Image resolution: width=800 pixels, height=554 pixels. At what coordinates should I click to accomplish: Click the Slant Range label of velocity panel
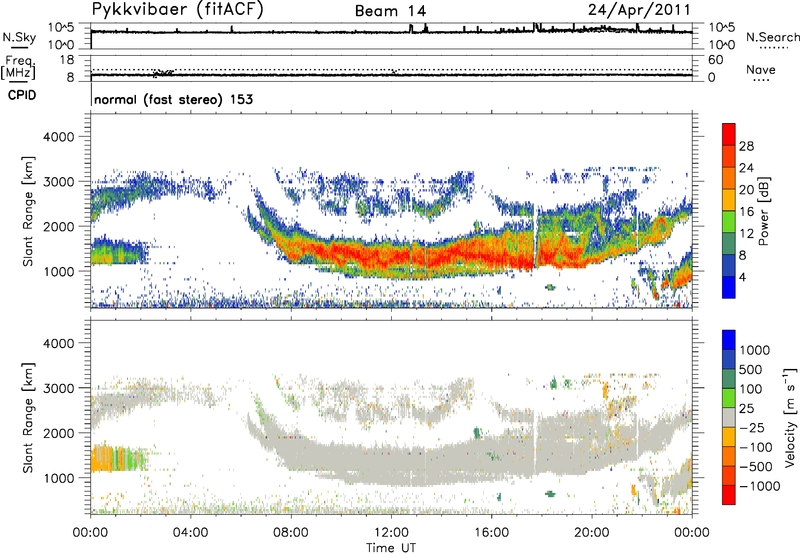click(x=28, y=418)
